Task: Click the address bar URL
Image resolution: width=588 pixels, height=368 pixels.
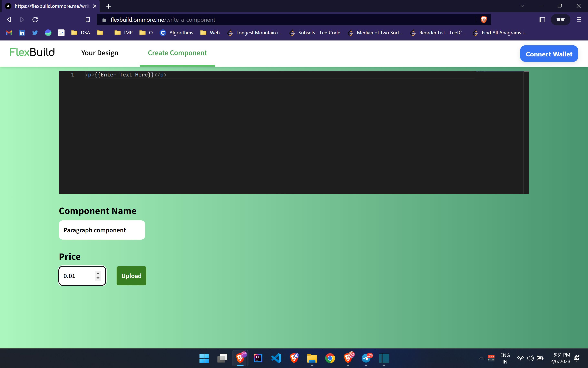Action: 163,20
